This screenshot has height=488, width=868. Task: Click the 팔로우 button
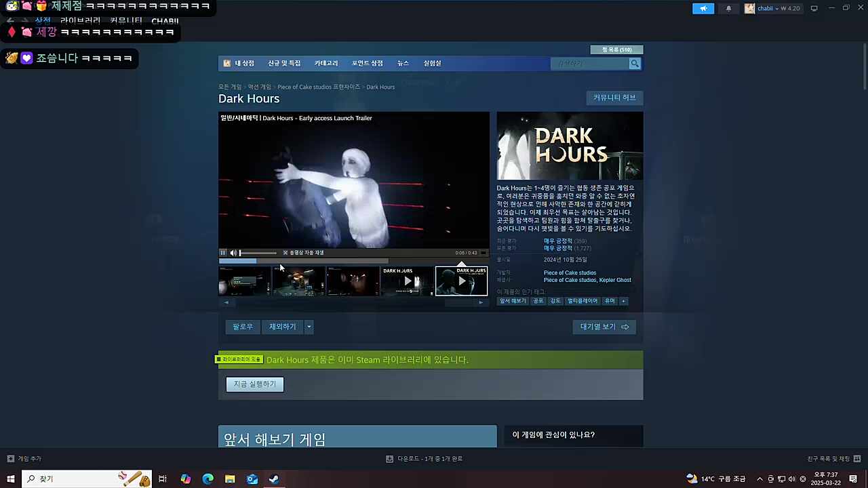pos(243,327)
